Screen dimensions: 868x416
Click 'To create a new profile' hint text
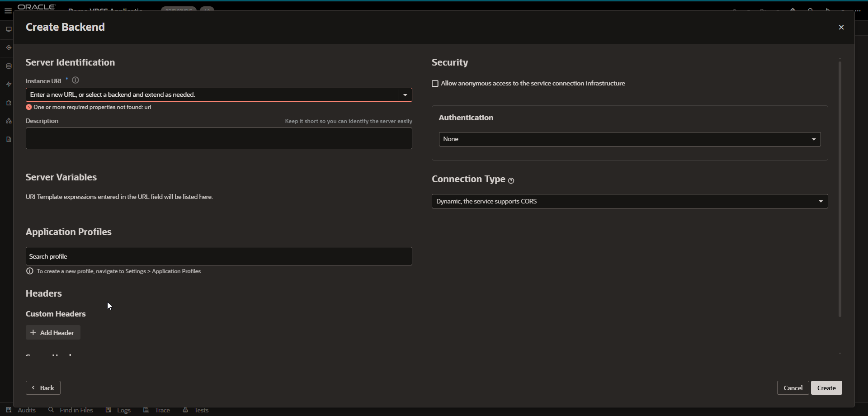119,271
